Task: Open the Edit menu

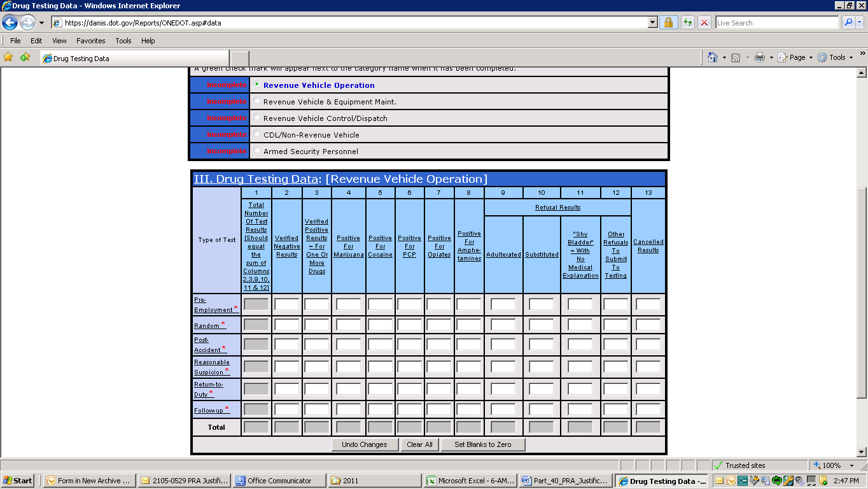Action: pyautogui.click(x=36, y=41)
